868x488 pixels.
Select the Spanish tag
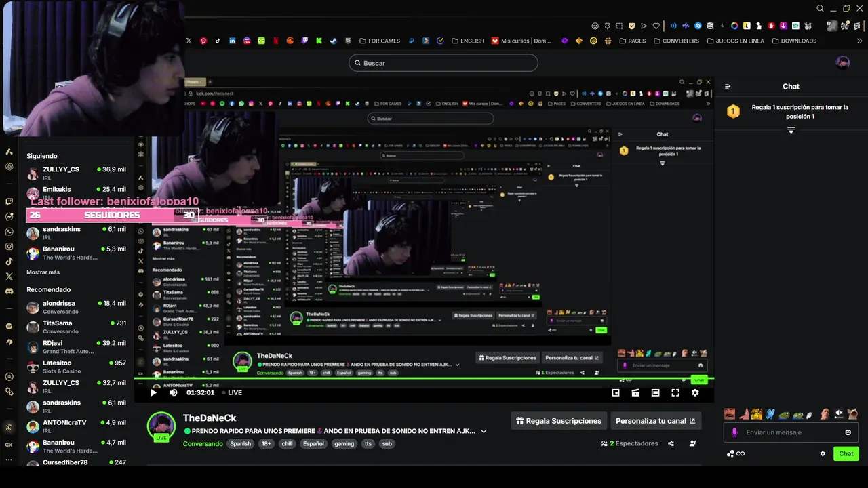tap(240, 444)
